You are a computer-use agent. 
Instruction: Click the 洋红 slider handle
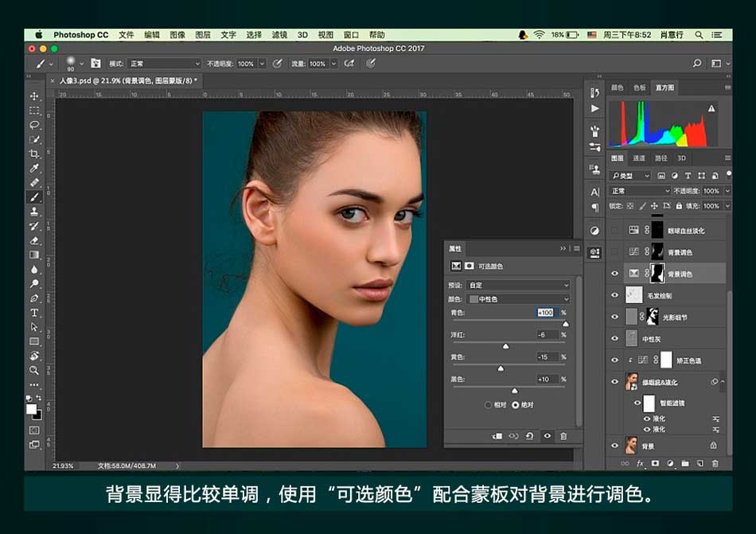click(505, 346)
